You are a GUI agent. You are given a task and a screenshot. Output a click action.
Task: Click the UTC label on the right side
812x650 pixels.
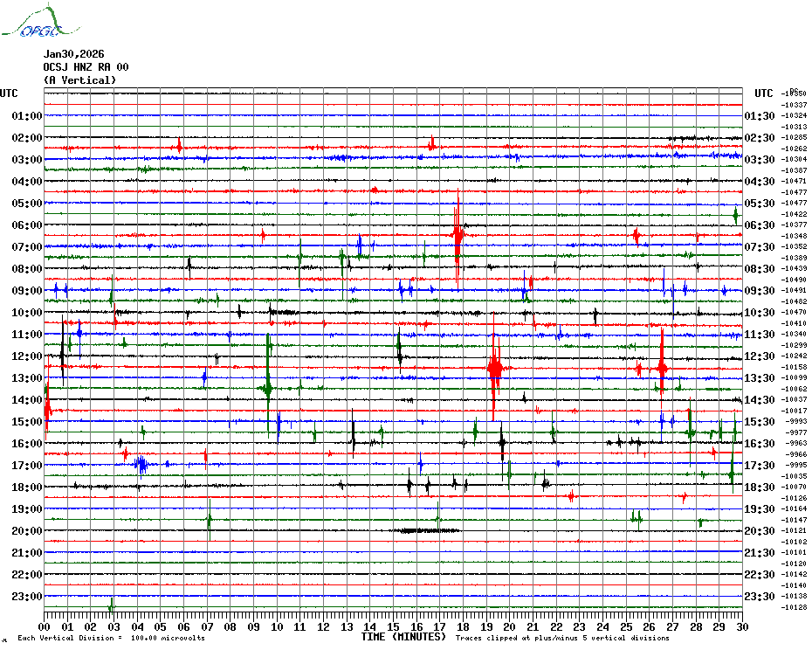point(763,93)
